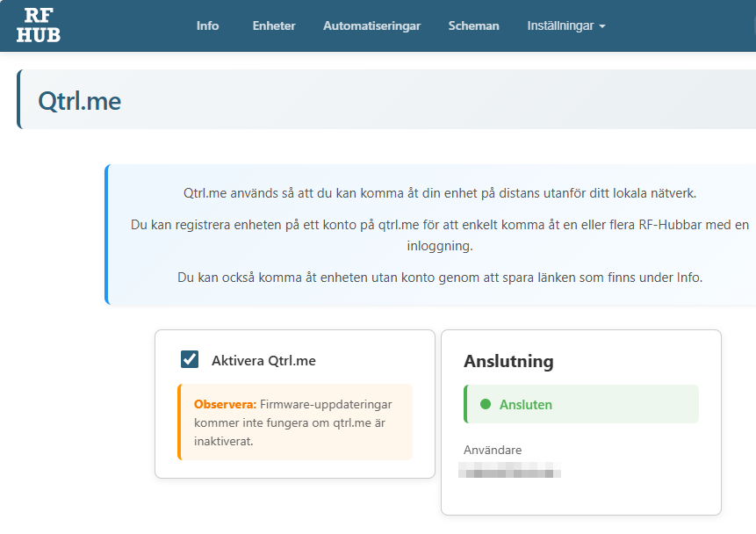Open the Info page
Viewport: 756px width, 534px height.
coord(207,25)
